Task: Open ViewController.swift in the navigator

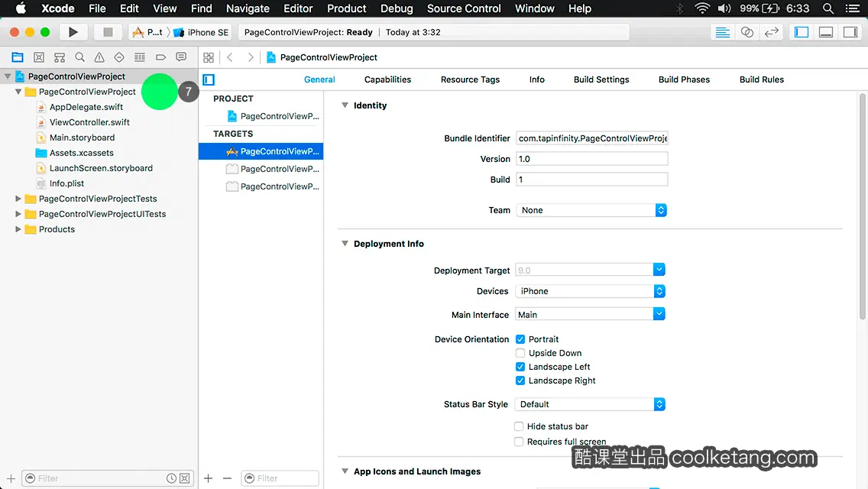Action: click(89, 121)
